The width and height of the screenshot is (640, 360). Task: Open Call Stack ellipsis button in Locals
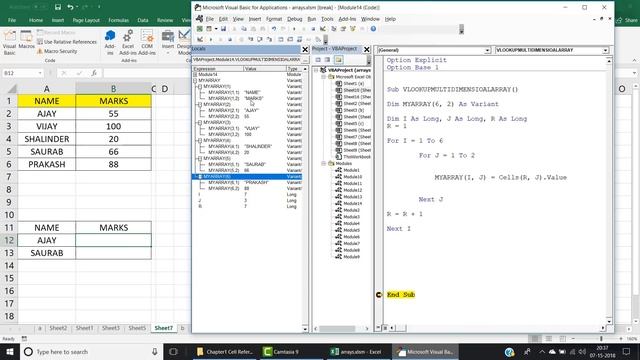305,60
